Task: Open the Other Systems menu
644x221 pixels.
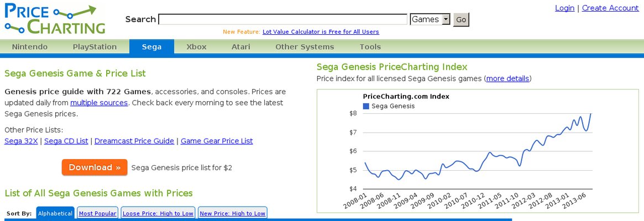Action: [305, 47]
